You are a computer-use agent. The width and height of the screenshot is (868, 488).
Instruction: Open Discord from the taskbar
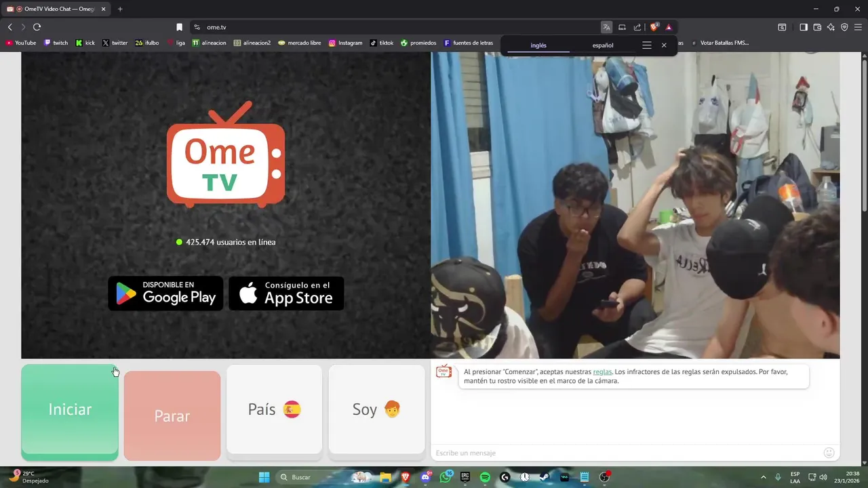(426, 477)
